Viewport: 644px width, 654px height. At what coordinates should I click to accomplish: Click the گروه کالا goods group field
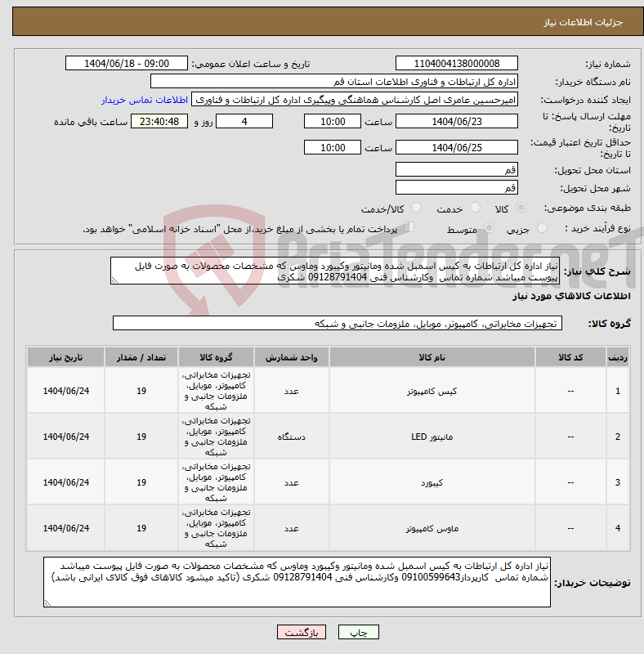338,323
